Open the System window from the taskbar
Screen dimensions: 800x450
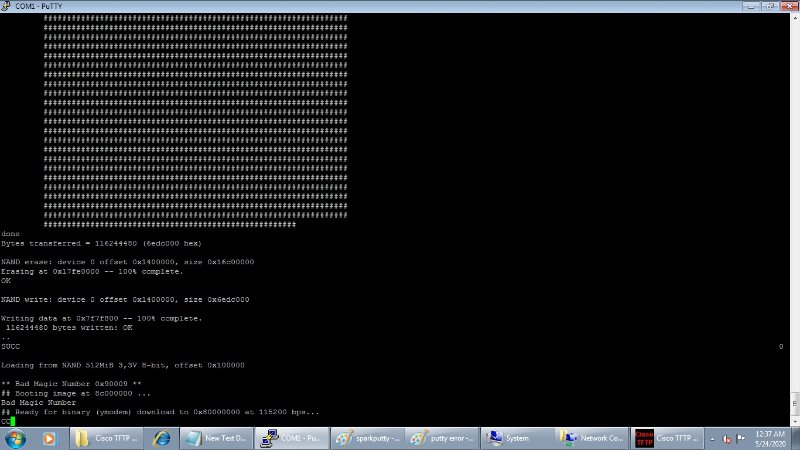(517, 439)
